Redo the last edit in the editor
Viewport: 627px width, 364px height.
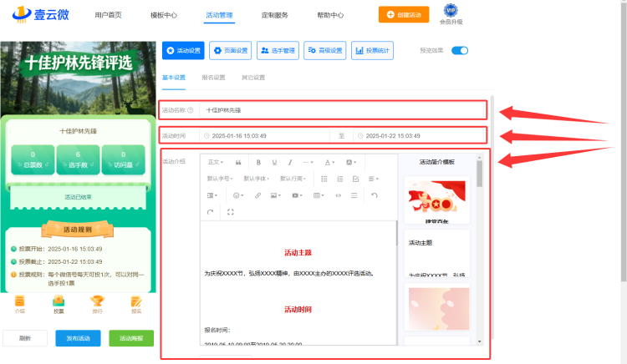point(211,212)
